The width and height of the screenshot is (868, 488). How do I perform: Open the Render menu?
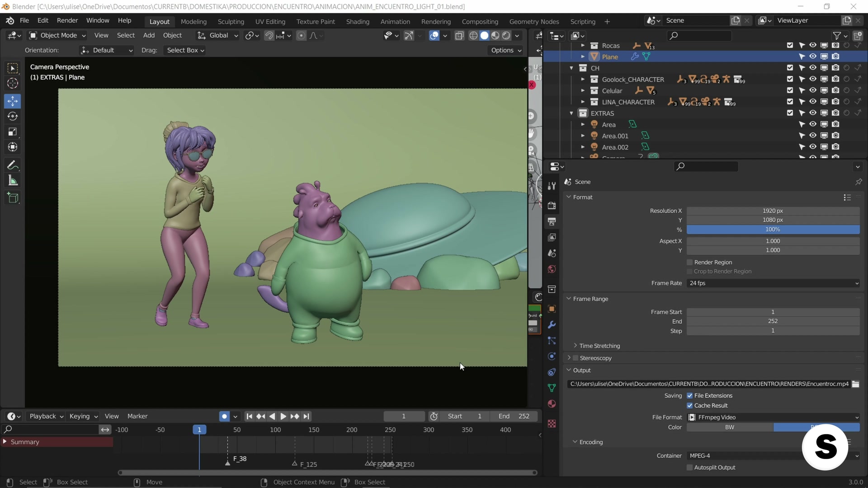click(x=67, y=21)
